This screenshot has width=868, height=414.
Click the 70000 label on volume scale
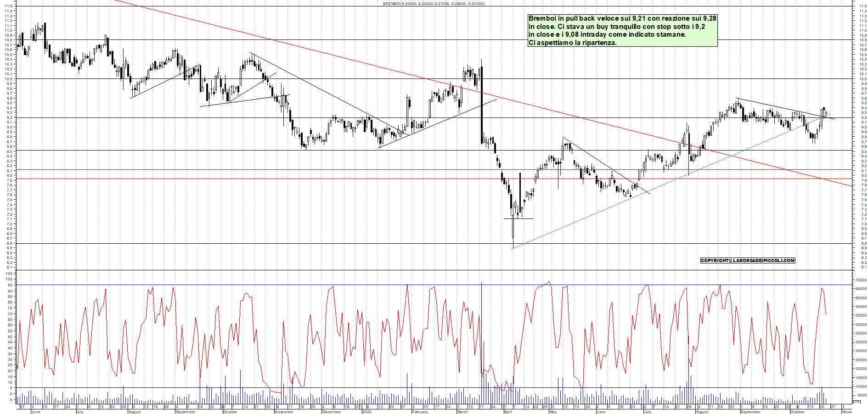860,280
